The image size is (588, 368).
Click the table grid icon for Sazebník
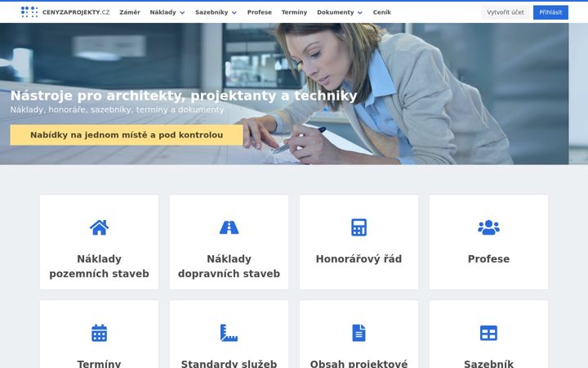pos(488,333)
